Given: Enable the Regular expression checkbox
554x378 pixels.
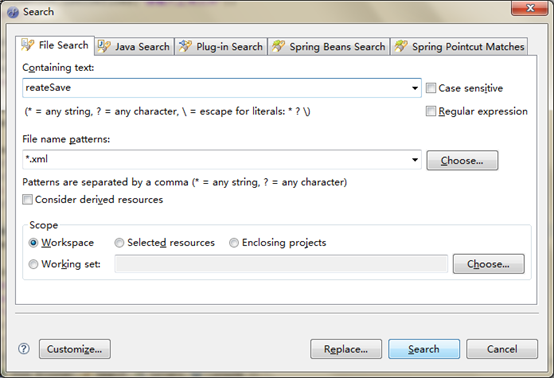Looking at the screenshot, I should (x=431, y=111).
